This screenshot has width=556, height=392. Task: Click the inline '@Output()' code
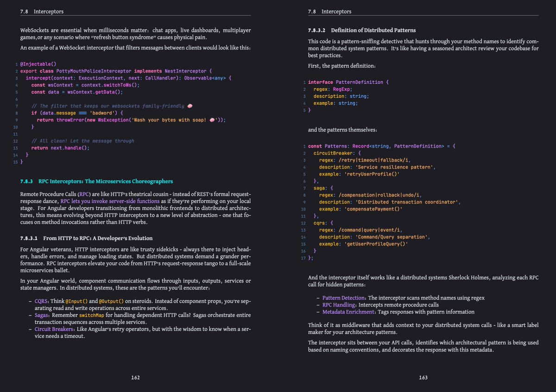tap(112, 301)
